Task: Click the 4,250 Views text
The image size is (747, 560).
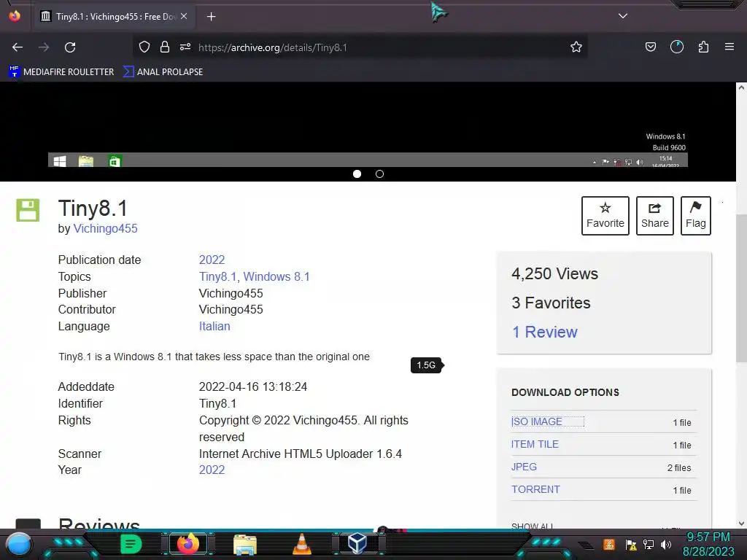Action: pyautogui.click(x=554, y=274)
